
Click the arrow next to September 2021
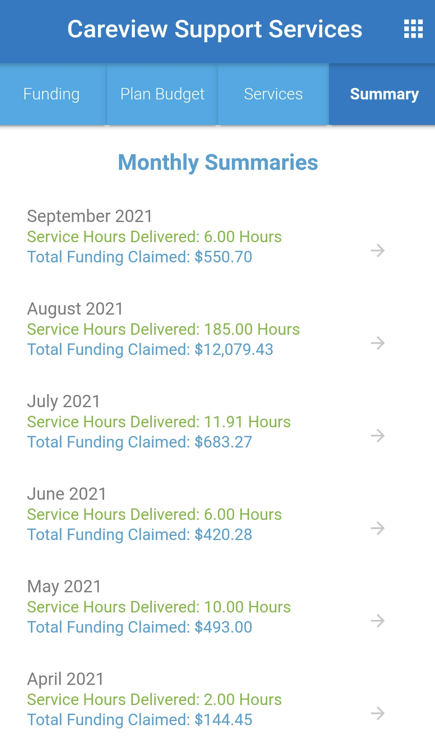(x=378, y=250)
